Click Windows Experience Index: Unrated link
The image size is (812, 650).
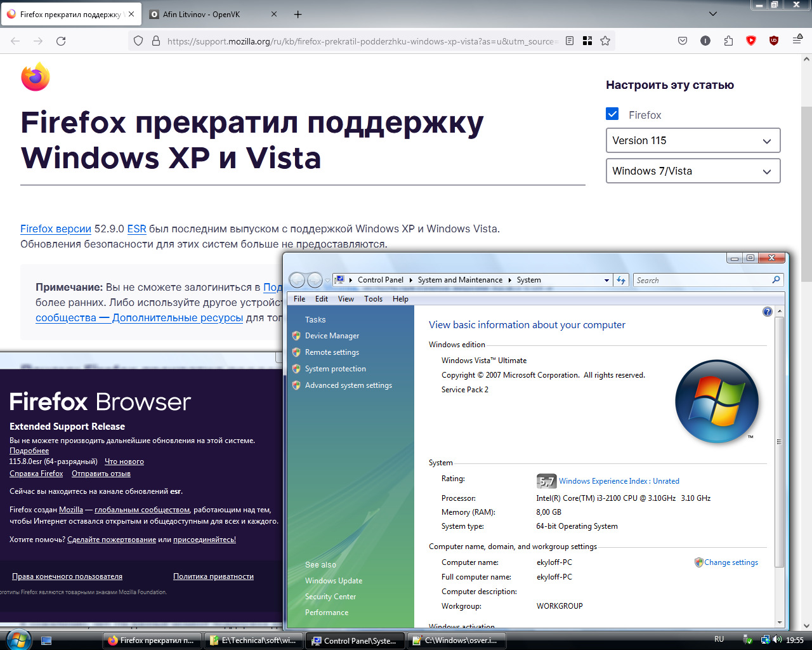(x=619, y=481)
